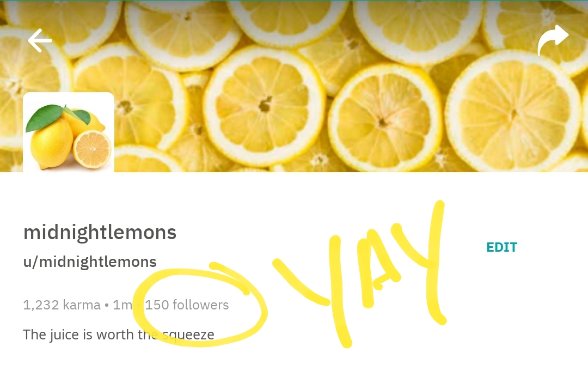The image size is (588, 371).
Task: Open the 150 followers list
Action: [x=187, y=305]
